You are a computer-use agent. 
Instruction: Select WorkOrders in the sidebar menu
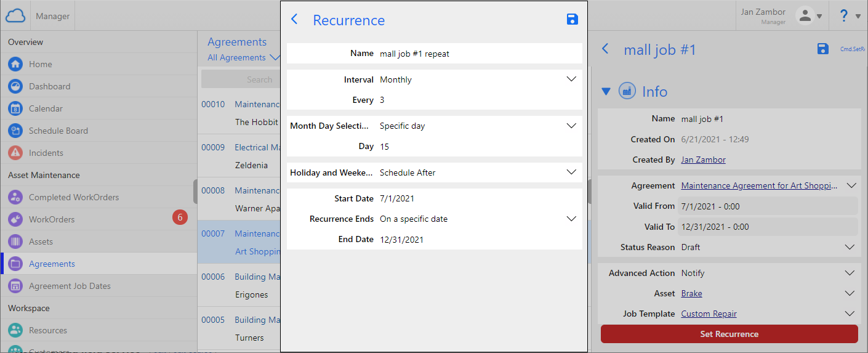tap(52, 219)
